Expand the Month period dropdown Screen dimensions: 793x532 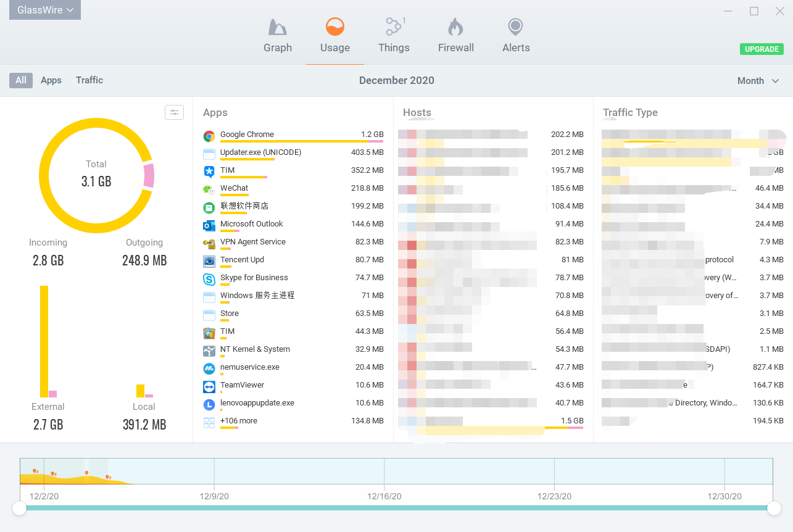(x=758, y=81)
